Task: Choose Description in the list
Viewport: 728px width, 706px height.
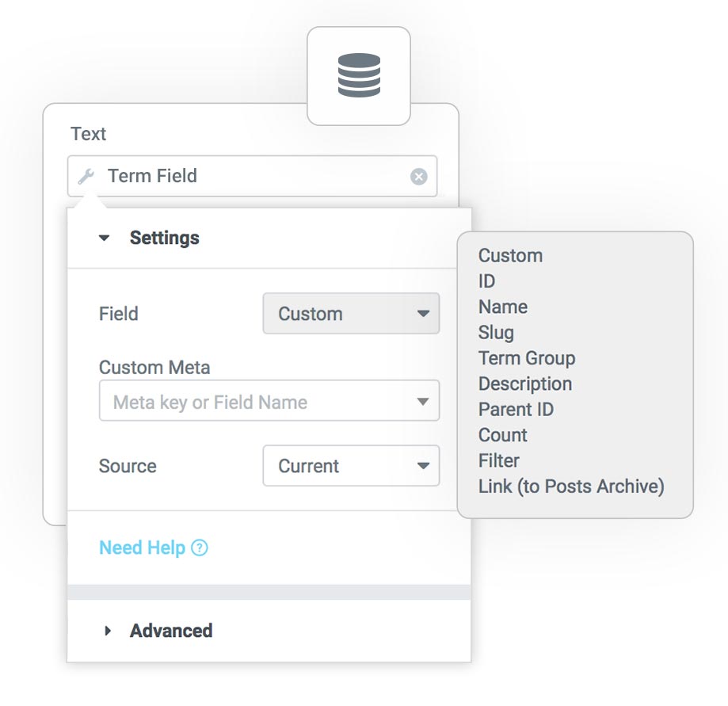Action: tap(525, 384)
